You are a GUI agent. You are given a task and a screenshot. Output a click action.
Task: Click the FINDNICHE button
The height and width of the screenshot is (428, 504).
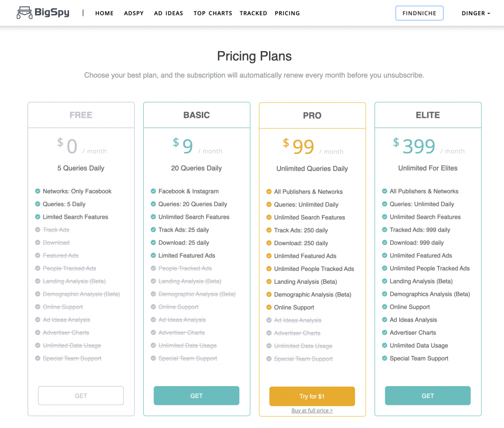pyautogui.click(x=419, y=13)
